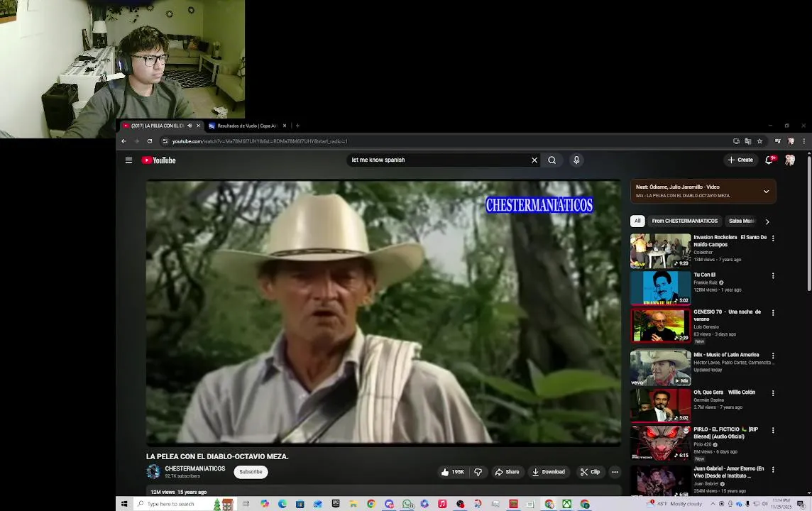Dislike the video with thumbs down
812x511 pixels.
[478, 472]
